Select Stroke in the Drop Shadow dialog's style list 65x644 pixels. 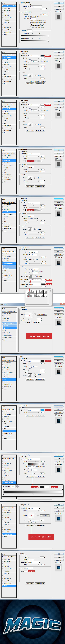click(5, 84)
